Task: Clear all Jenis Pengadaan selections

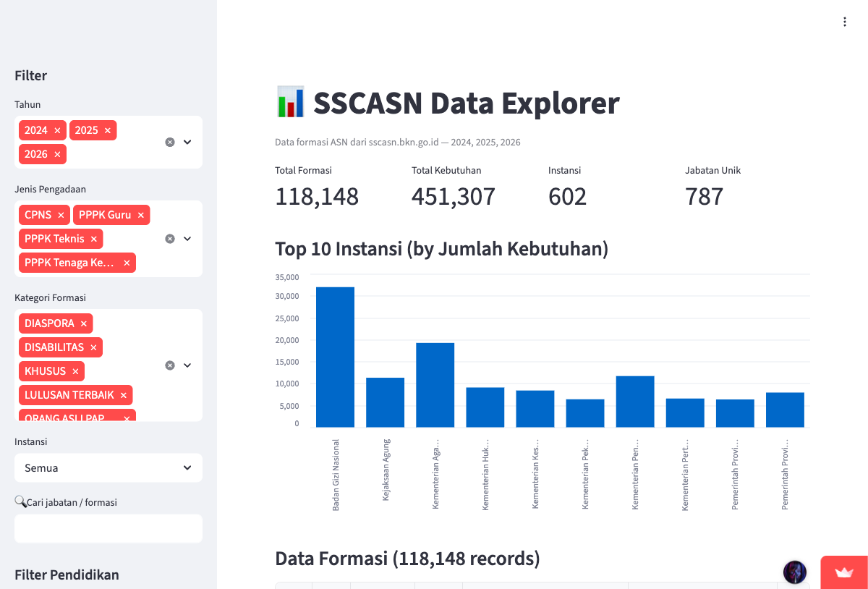Action: click(x=170, y=239)
